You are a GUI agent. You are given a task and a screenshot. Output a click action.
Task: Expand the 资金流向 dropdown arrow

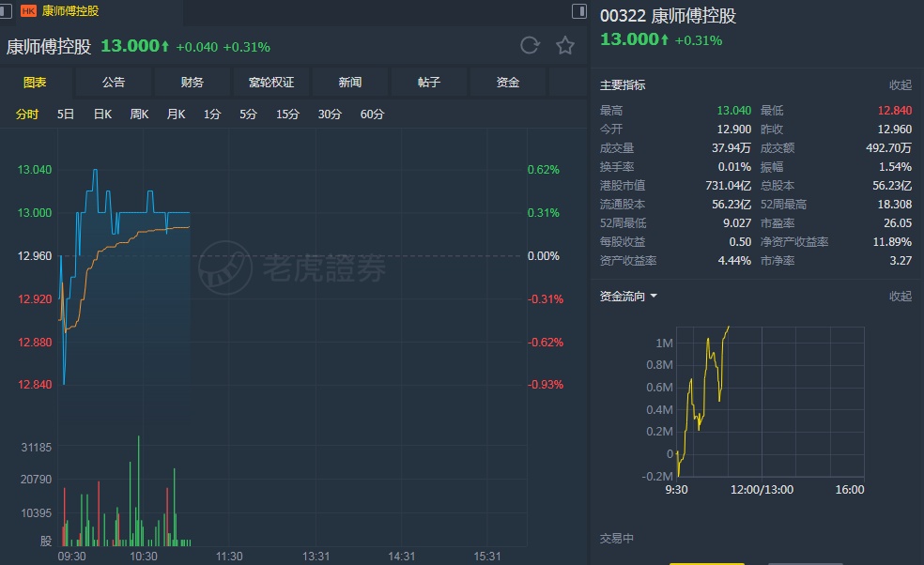pos(654,297)
